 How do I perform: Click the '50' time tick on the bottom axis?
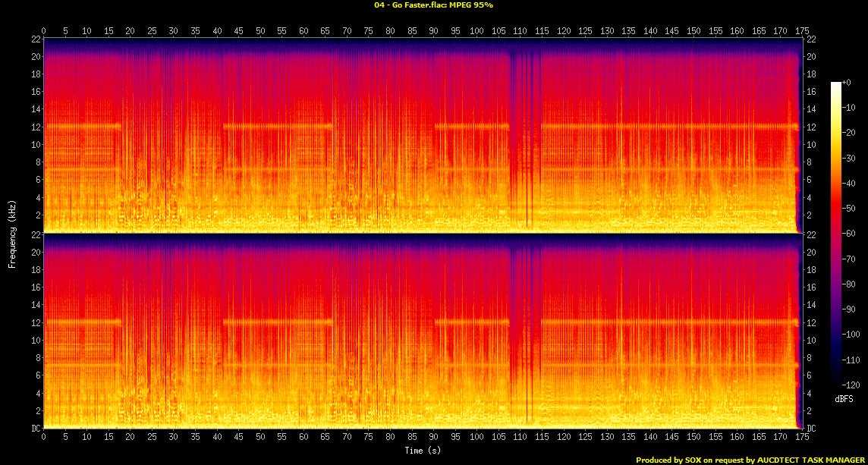click(x=260, y=438)
